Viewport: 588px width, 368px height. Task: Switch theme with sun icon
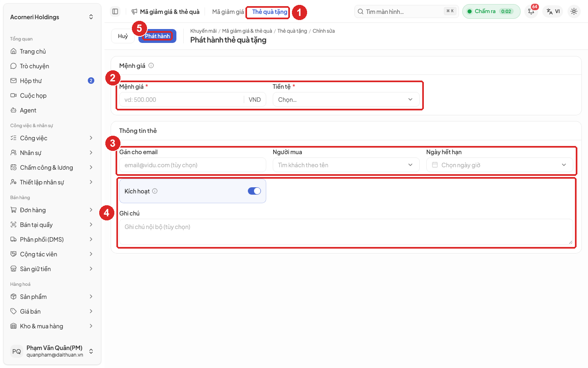(574, 11)
